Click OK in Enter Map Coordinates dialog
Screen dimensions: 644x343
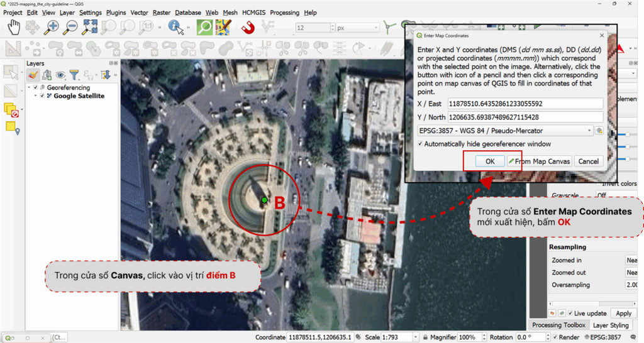pyautogui.click(x=490, y=161)
